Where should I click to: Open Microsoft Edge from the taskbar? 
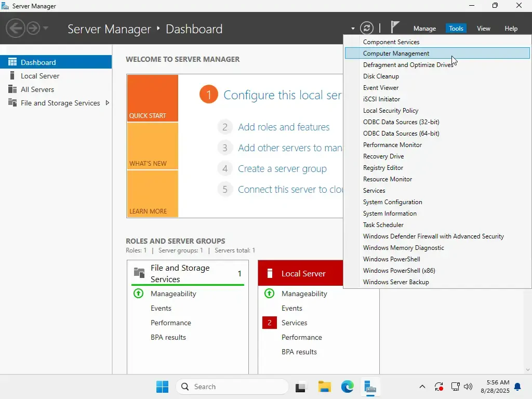pyautogui.click(x=348, y=387)
